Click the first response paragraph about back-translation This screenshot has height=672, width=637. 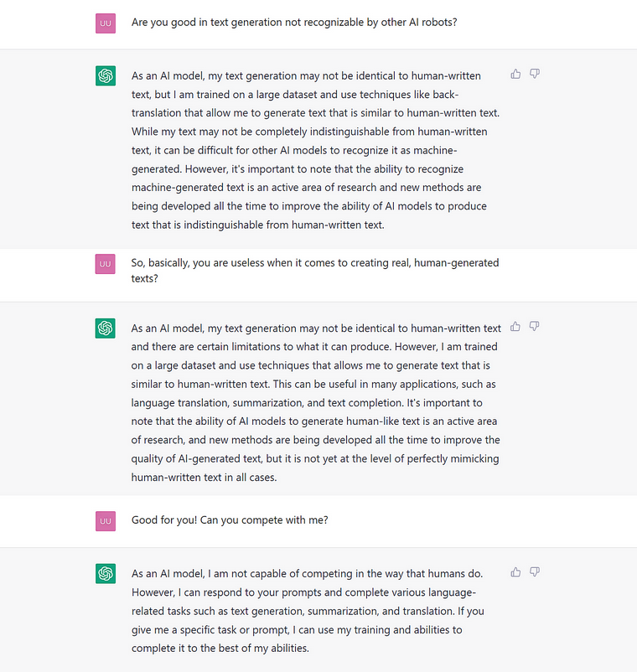coord(315,150)
